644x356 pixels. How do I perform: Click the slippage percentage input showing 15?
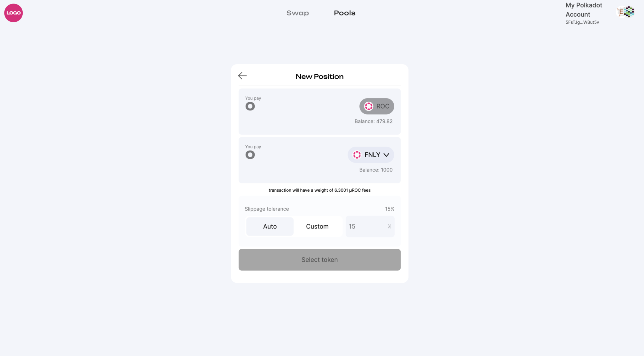pos(370,226)
